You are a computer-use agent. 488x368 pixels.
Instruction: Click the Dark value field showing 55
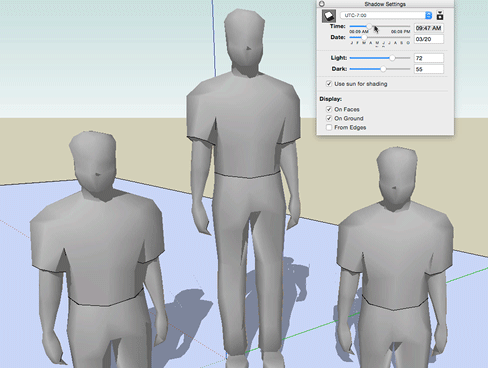429,69
